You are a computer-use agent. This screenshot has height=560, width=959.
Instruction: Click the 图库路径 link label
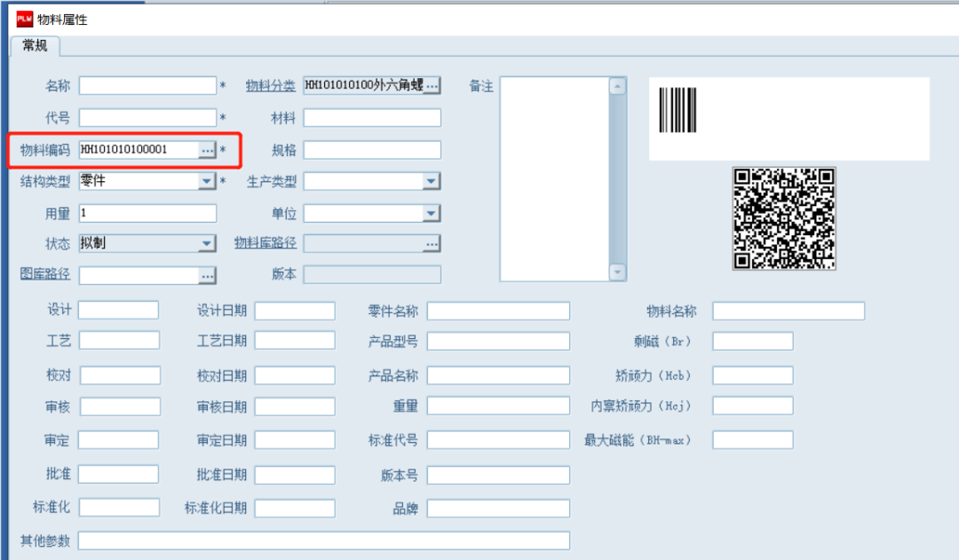[x=44, y=274]
